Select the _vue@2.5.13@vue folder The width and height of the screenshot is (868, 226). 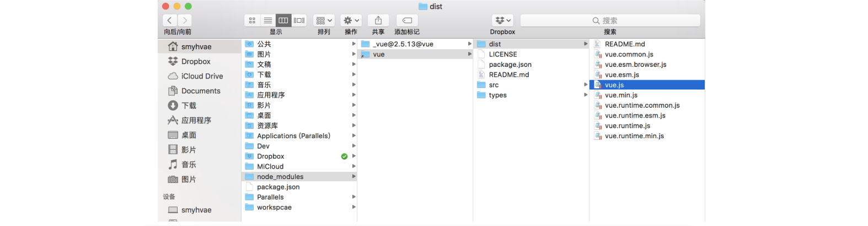click(415, 44)
